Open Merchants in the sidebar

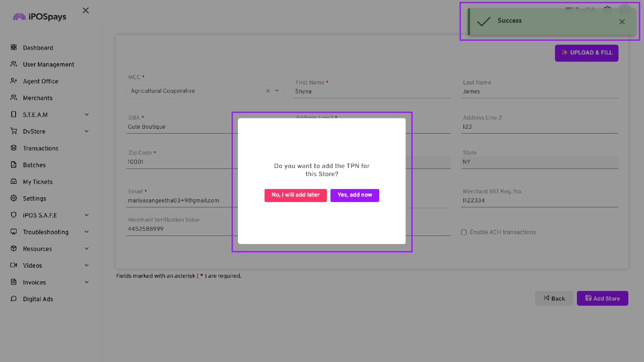(x=38, y=98)
